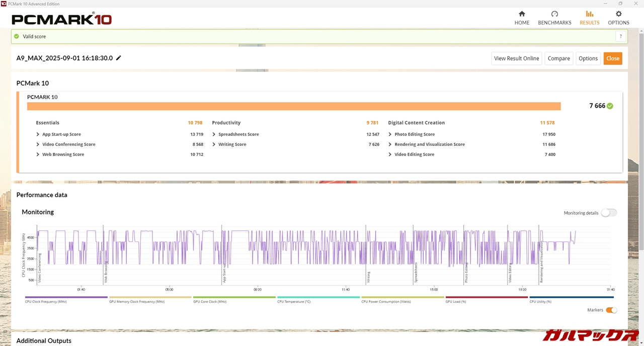Click the PCMark 10 logo
The image size is (644, 346).
(x=61, y=19)
